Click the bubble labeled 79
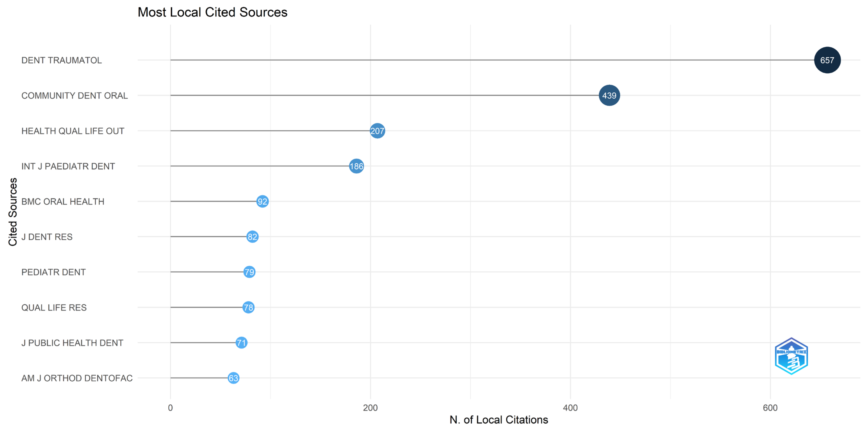868x432 pixels. [x=249, y=272]
